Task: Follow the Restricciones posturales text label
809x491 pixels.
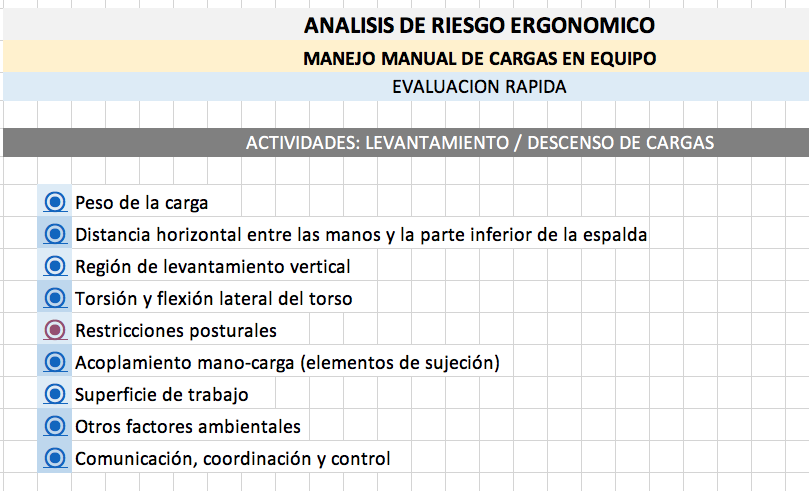Action: tap(176, 331)
